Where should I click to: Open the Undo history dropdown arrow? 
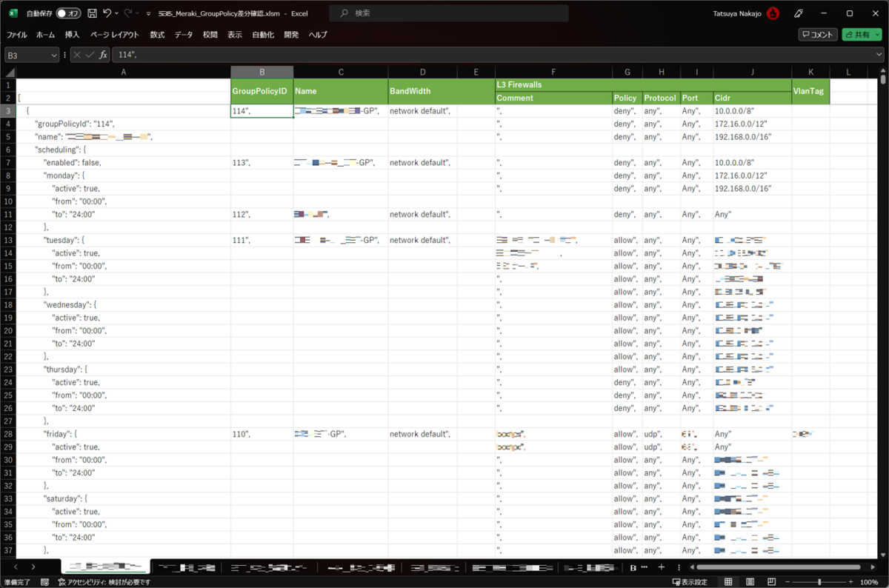[x=116, y=13]
